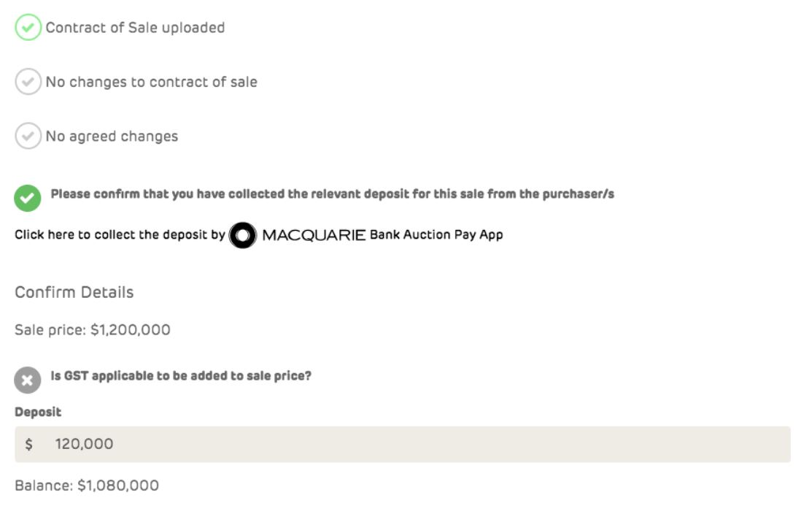
Task: Open the Click here to collect deposit link
Action: pos(120,235)
